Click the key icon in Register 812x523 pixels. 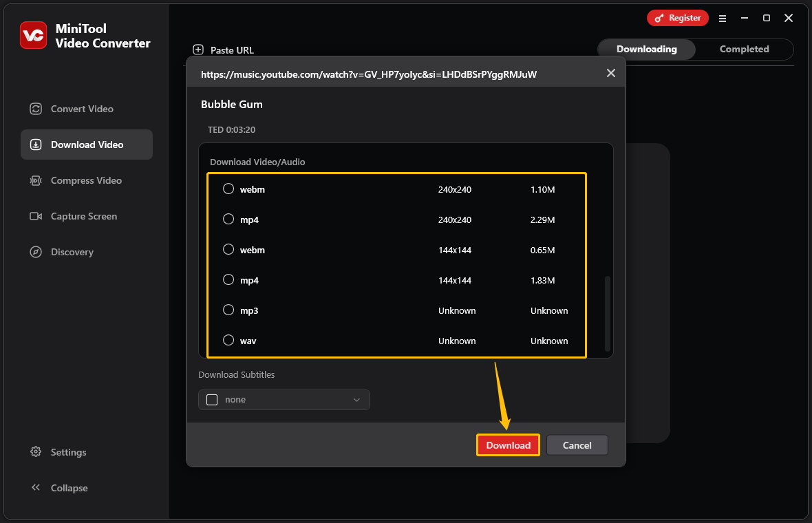point(659,18)
